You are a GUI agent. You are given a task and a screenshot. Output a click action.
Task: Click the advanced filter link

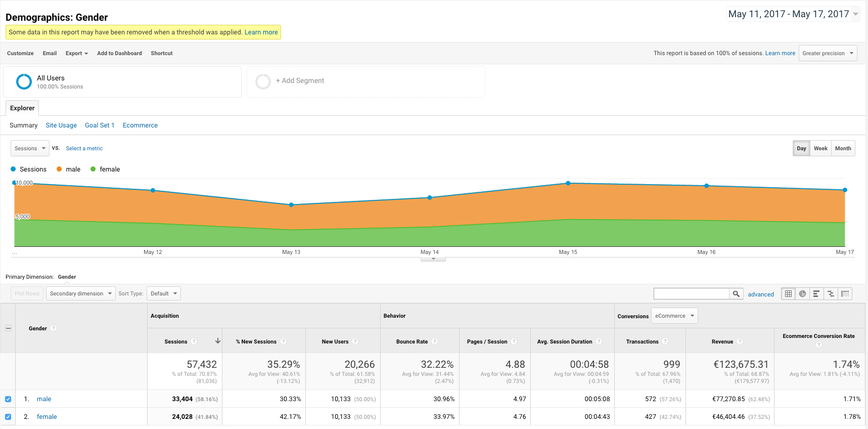click(761, 294)
